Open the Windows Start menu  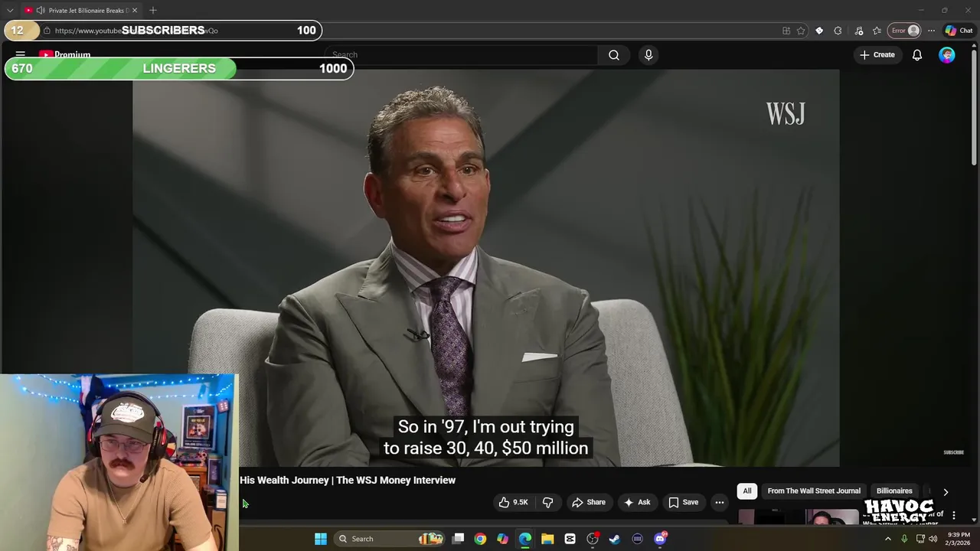(321, 539)
